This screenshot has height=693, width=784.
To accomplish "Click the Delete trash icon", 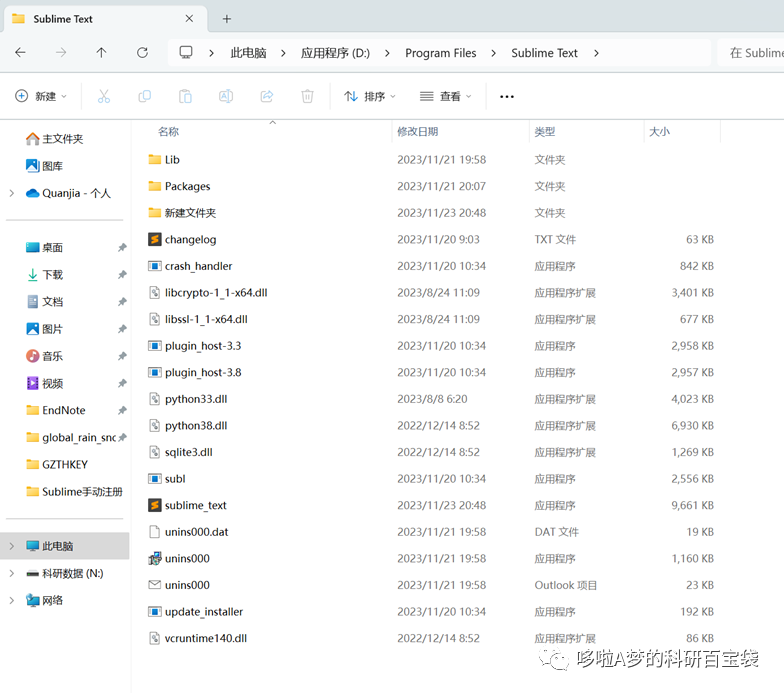I will click(x=308, y=96).
